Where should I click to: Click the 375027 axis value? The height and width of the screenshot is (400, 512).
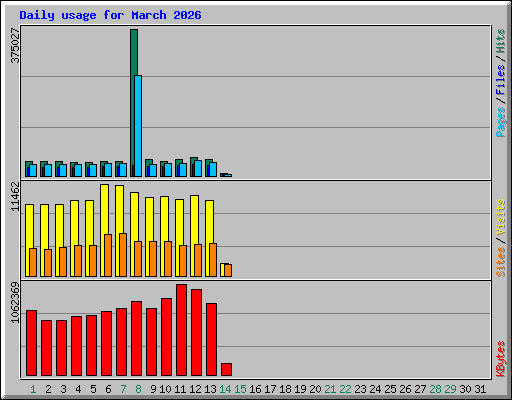(x=15, y=46)
